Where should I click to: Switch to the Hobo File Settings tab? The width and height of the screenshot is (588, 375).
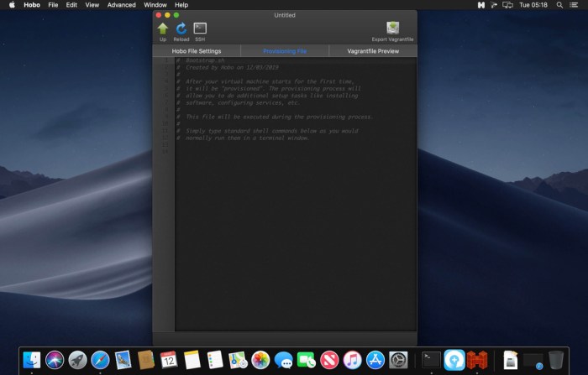tap(196, 51)
